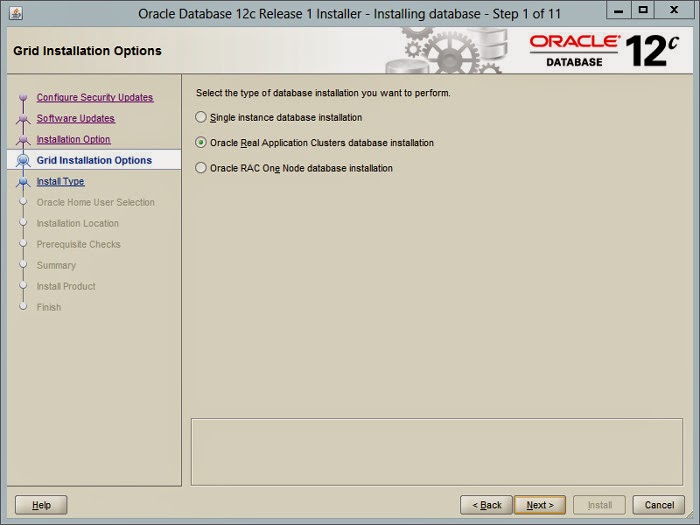Image resolution: width=700 pixels, height=525 pixels.
Task: Click the empty message pane above the buttons
Action: pos(437,452)
